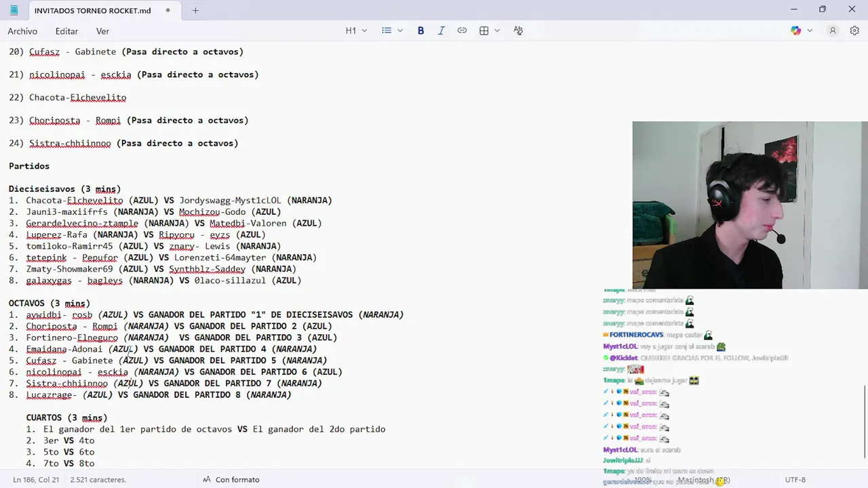Screen dimensions: 868x488
Task: Expand the list type dropdown arrow
Action: coord(400,30)
